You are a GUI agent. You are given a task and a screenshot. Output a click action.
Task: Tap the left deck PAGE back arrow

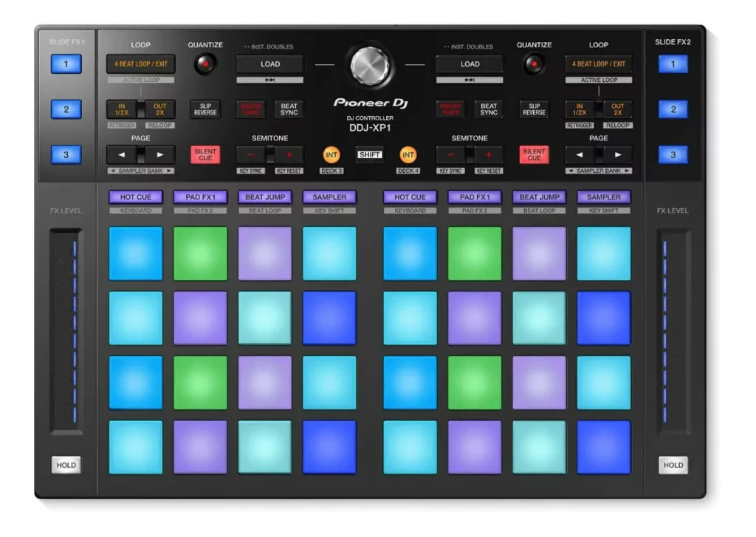click(x=122, y=155)
